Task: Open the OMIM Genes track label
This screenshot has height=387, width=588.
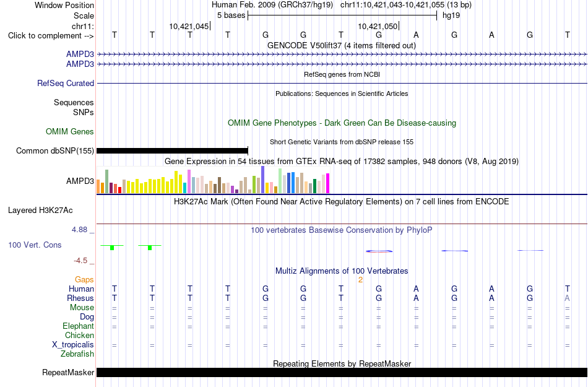Action: tap(70, 132)
